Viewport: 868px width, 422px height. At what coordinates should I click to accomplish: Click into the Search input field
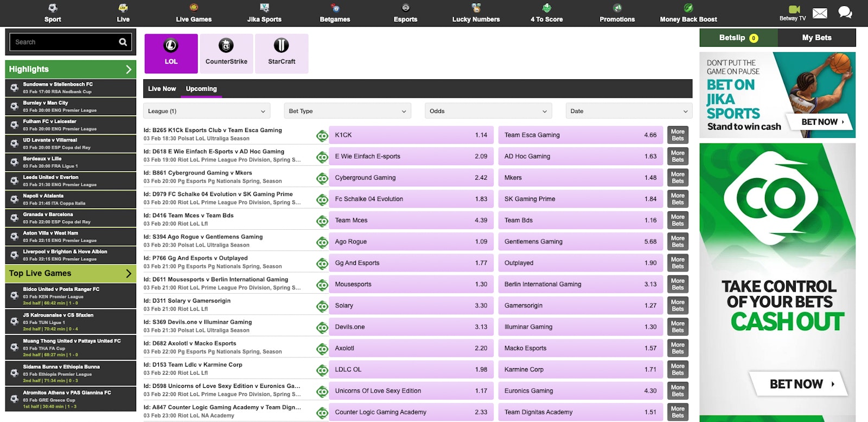[x=62, y=42]
